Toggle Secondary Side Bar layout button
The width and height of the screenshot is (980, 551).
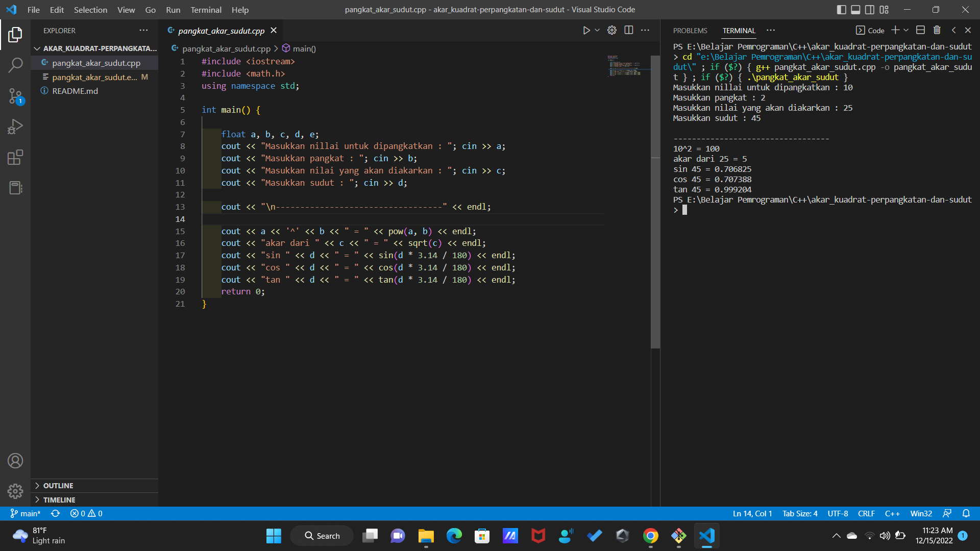point(870,10)
